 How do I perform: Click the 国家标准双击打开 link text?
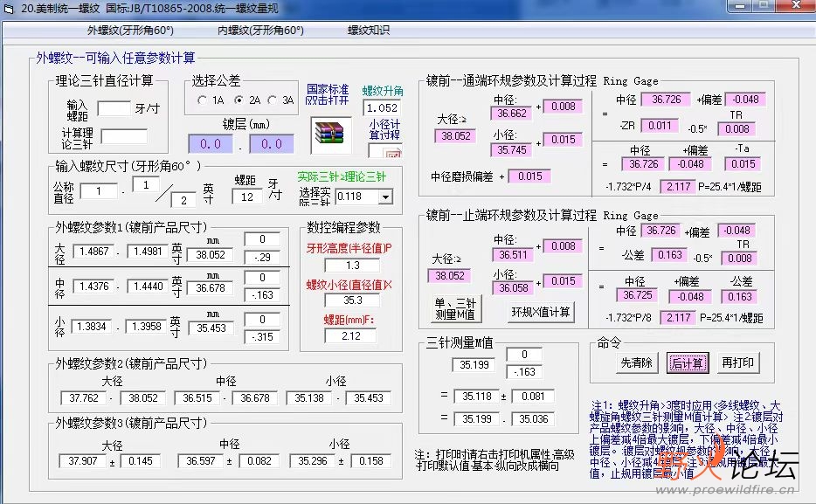pyautogui.click(x=327, y=94)
